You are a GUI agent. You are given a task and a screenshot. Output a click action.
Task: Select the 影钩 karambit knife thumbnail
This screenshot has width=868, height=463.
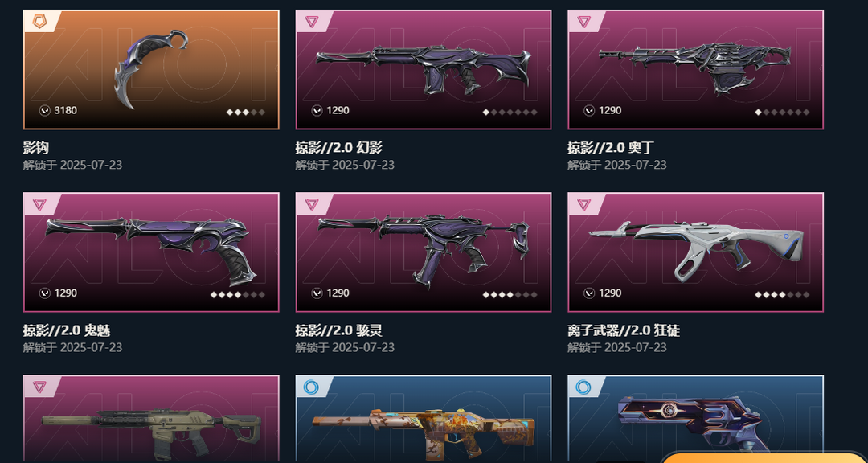click(151, 68)
